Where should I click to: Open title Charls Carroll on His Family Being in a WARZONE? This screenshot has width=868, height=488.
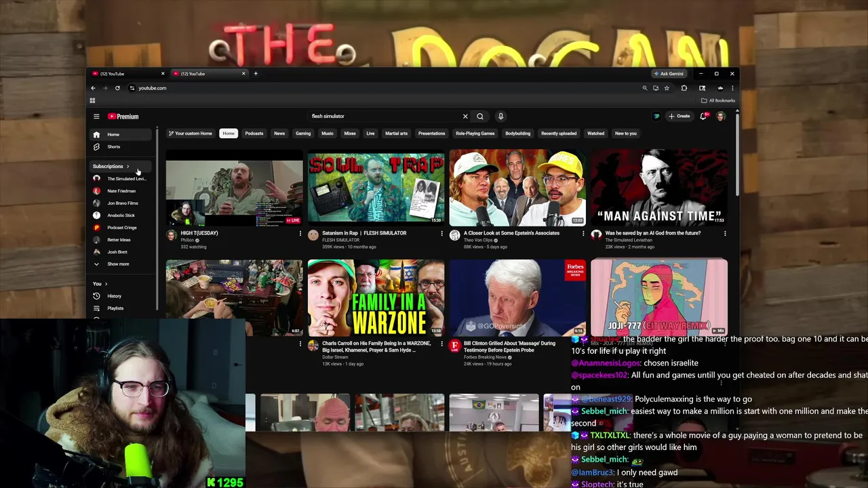coord(376,346)
